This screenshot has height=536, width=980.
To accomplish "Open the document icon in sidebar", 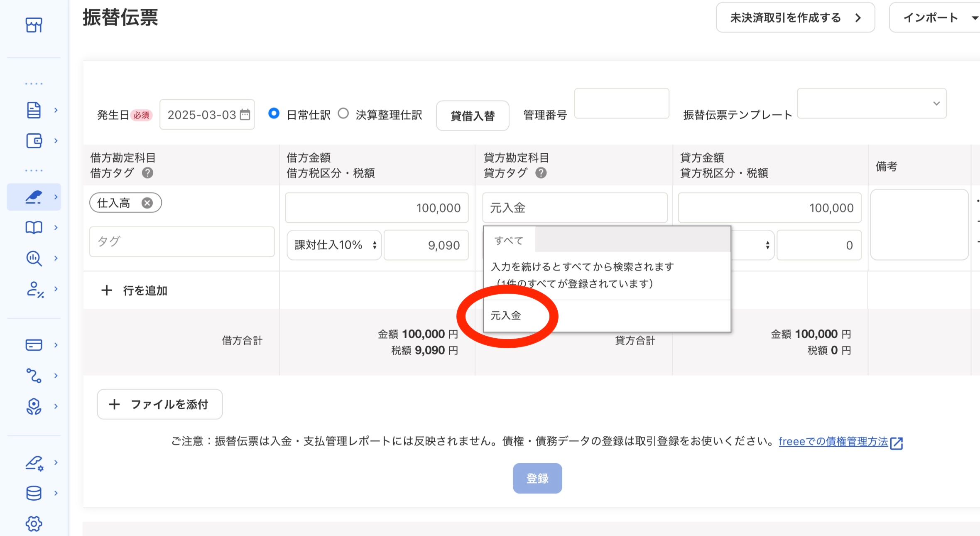I will (x=34, y=110).
